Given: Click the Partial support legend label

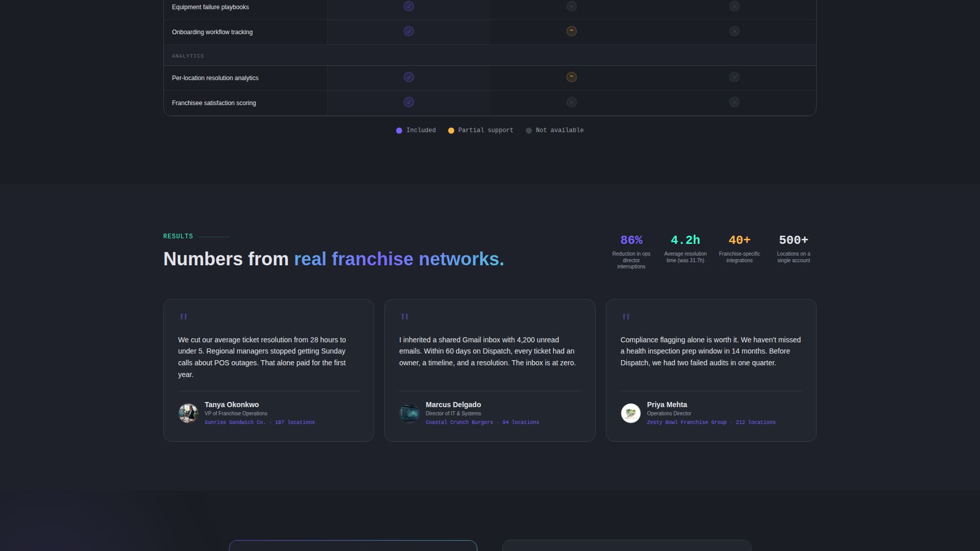Looking at the screenshot, I should (486, 131).
